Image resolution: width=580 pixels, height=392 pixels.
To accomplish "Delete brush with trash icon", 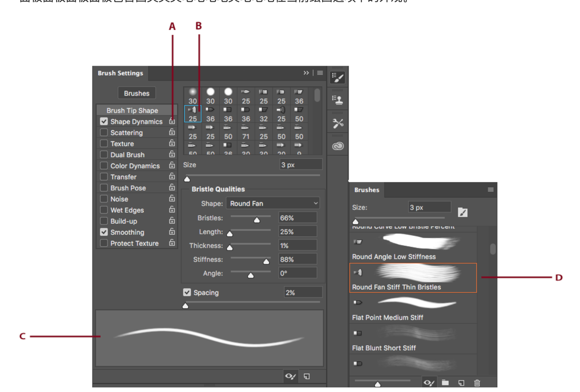I will (x=477, y=383).
